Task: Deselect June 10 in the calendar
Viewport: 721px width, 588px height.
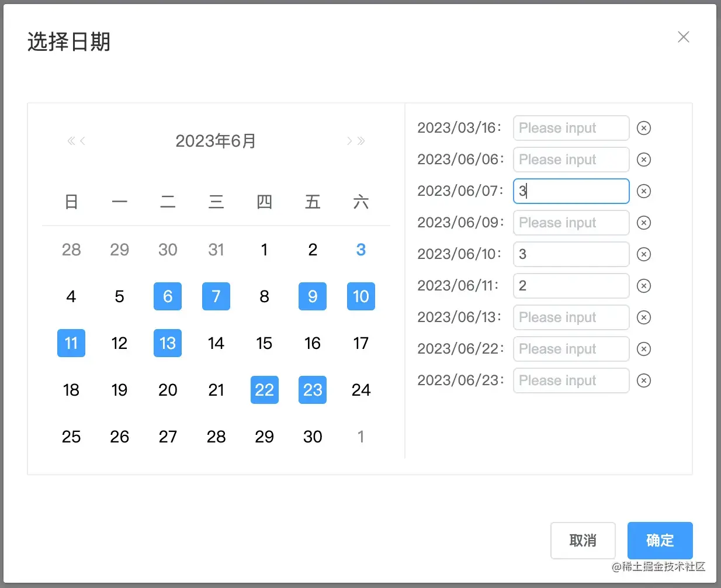Action: point(361,296)
